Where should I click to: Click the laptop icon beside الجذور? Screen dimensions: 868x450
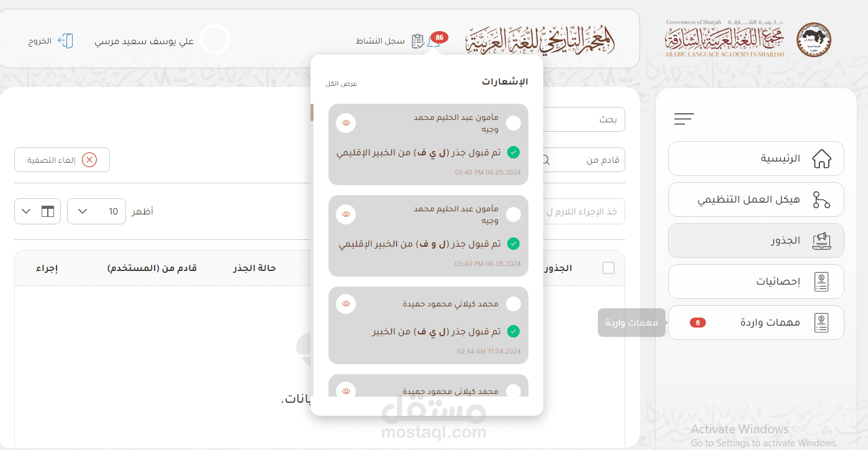click(821, 241)
